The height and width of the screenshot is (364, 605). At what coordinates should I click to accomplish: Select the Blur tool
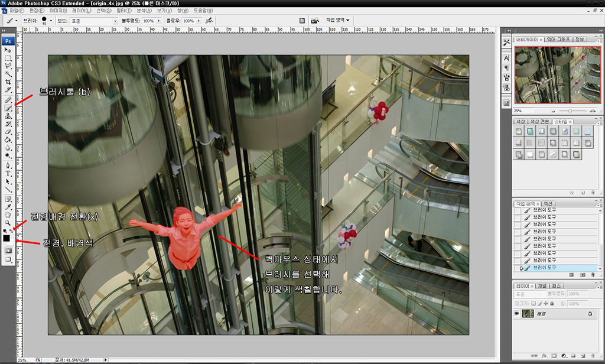[8, 148]
